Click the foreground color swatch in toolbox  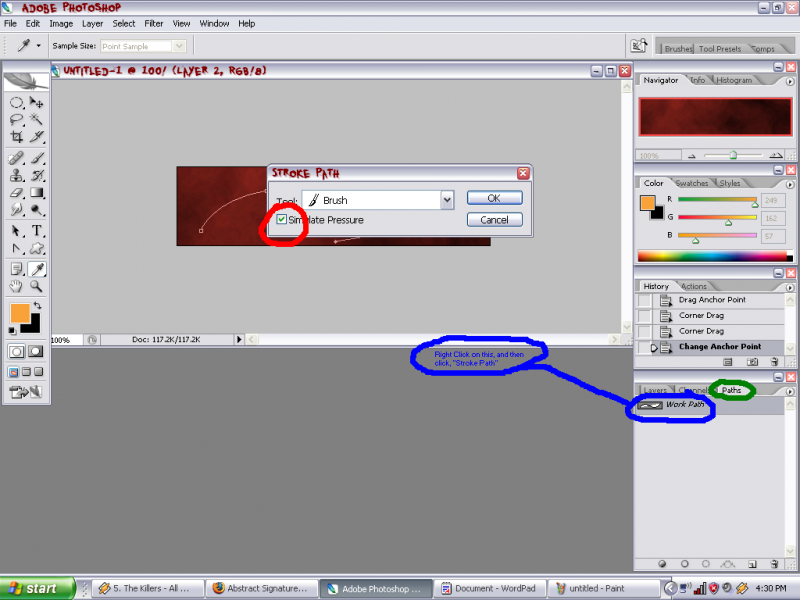(x=20, y=313)
